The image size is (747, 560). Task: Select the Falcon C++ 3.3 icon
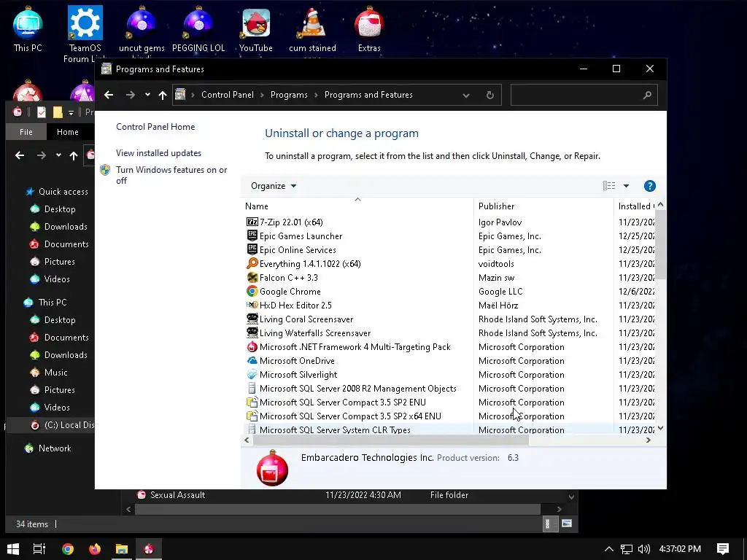[252, 277]
